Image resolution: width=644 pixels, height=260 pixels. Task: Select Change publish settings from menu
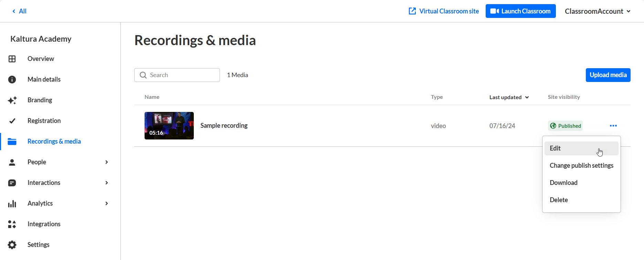click(581, 166)
